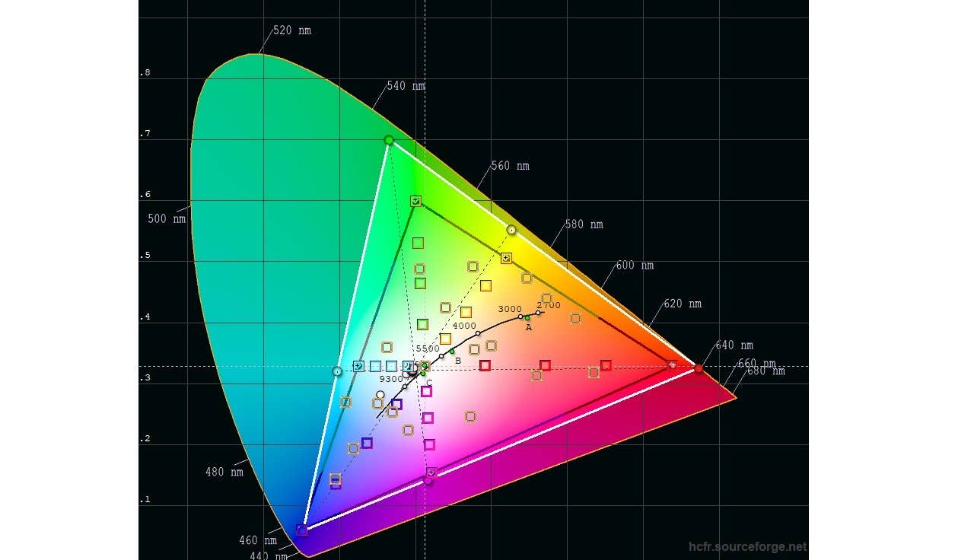
Task: Click the 520 nm wavelength label
Action: click(x=292, y=30)
